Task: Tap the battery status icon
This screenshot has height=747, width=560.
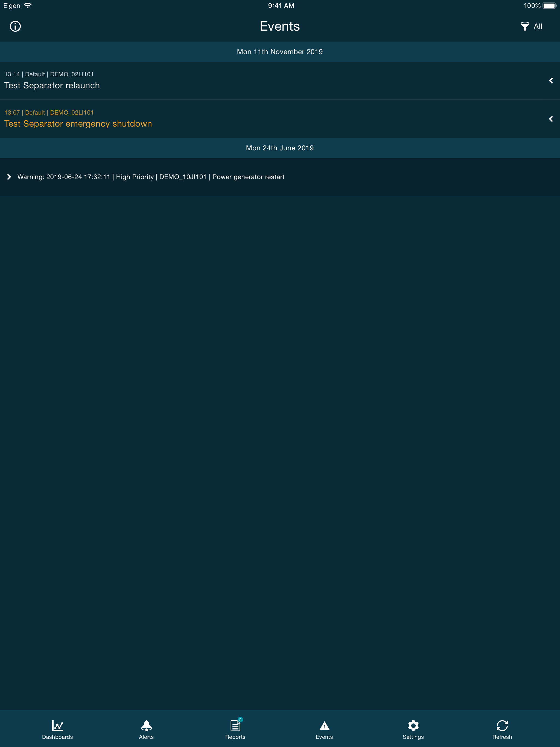Action: (x=550, y=6)
